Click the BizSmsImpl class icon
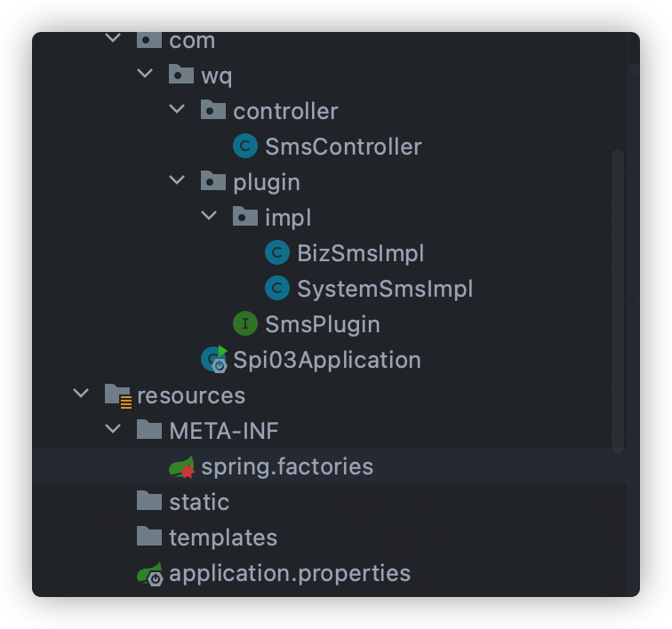Screen dimensions: 672x629 [x=277, y=252]
